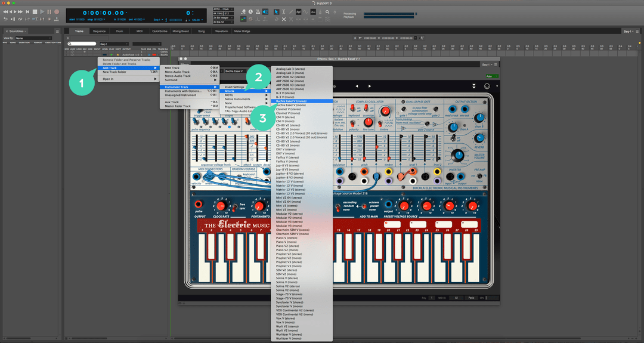Switch to the Song tab
The width and height of the screenshot is (644, 343).
click(202, 31)
